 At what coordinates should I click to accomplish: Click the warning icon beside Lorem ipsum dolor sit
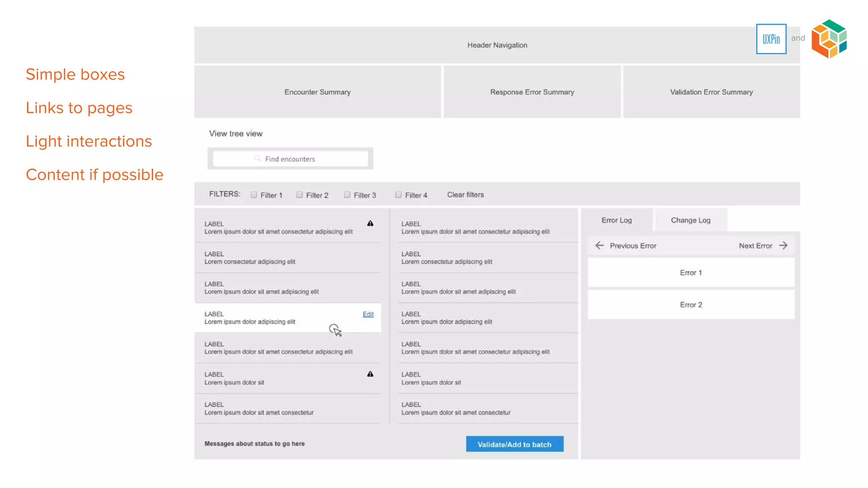(370, 374)
